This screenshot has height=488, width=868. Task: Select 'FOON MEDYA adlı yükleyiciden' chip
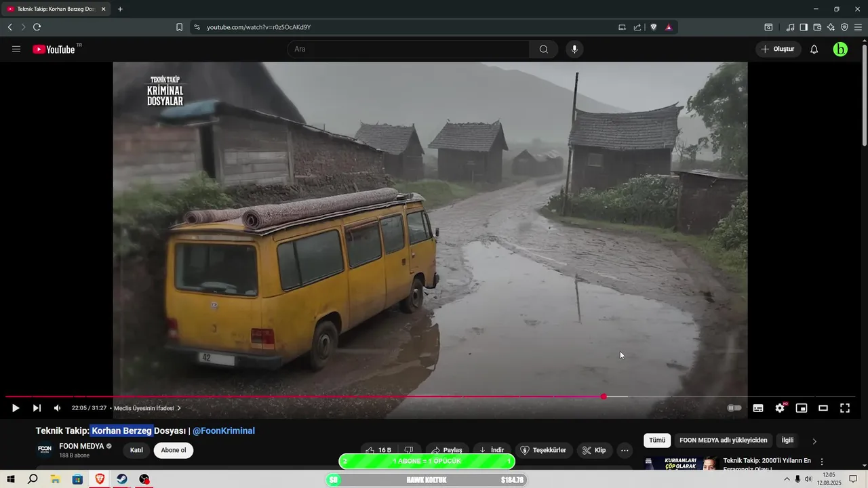(x=724, y=440)
